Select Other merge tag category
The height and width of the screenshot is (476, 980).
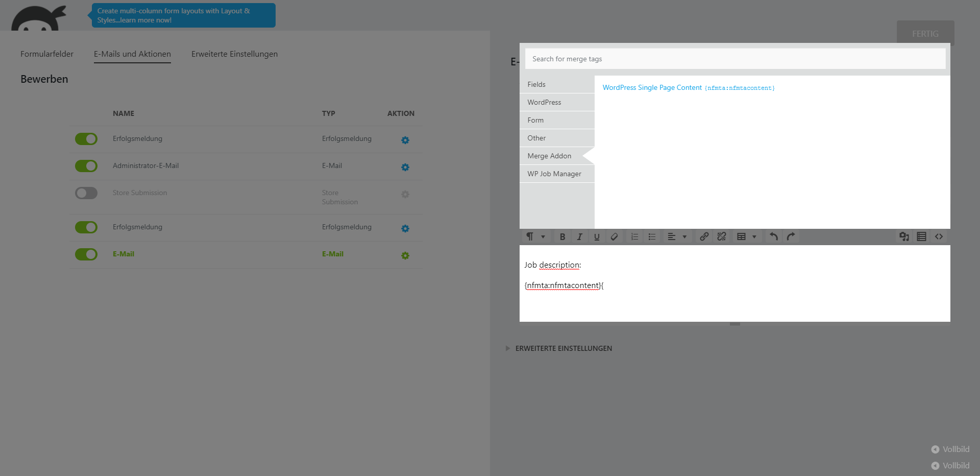[x=557, y=138]
